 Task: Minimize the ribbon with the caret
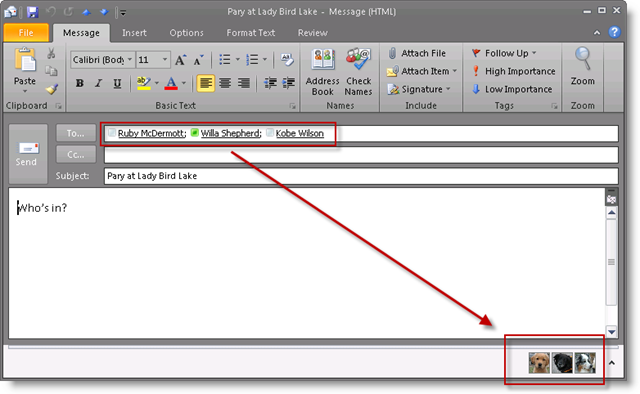pos(597,33)
